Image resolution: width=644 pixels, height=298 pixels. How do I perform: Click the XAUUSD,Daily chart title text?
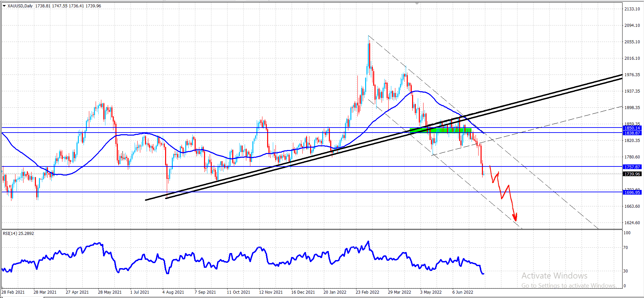tap(20, 6)
